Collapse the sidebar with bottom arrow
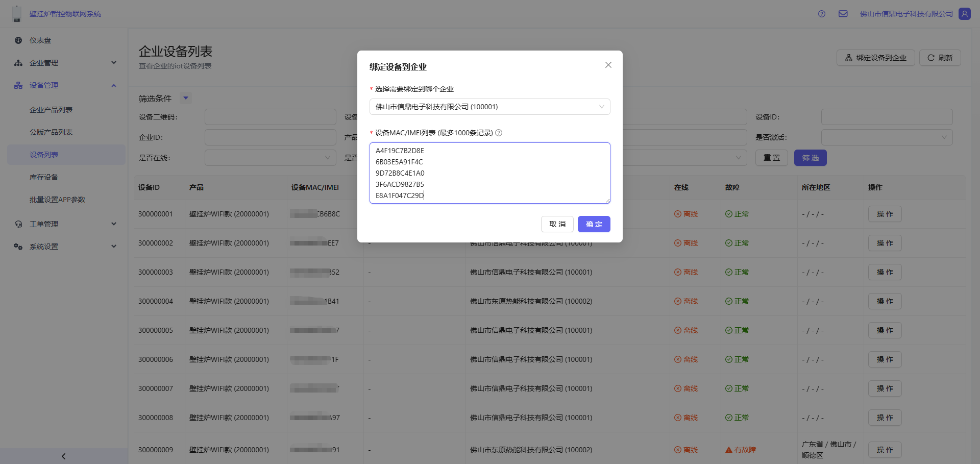This screenshot has width=980, height=464. click(63, 456)
